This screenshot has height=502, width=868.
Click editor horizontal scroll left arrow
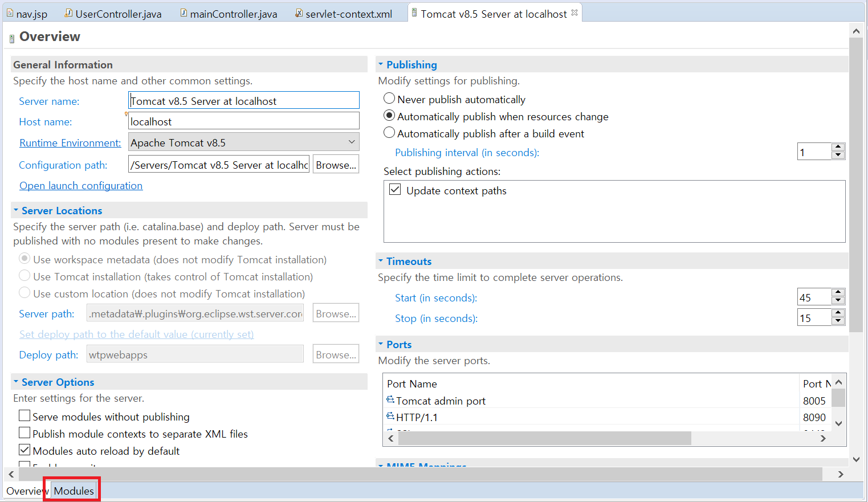coord(11,474)
